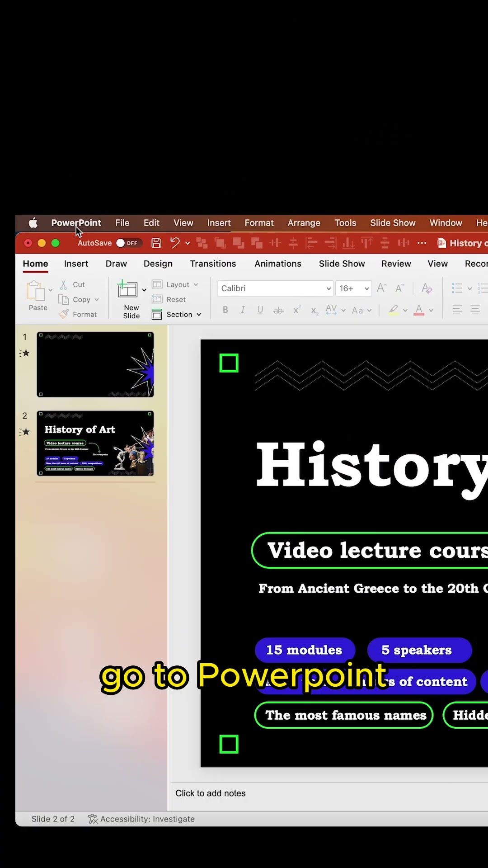Image resolution: width=488 pixels, height=868 pixels.
Task: Select slide 1 thumbnail
Action: click(x=95, y=364)
